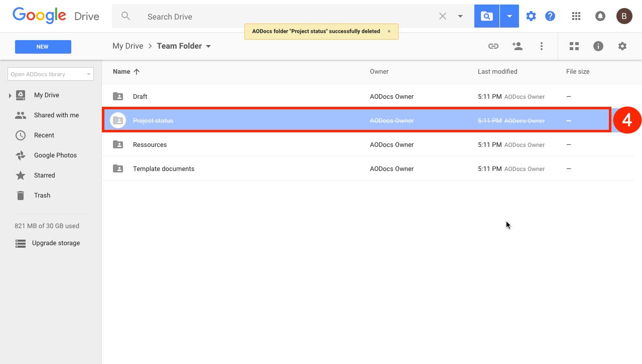Dismiss the deleted folder notification
642x364 pixels.
(389, 31)
